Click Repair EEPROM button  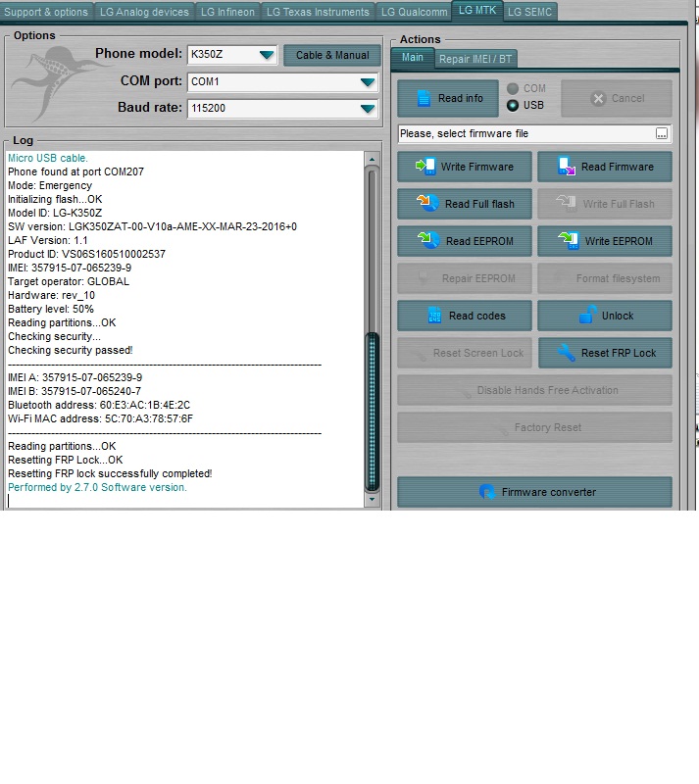(465, 278)
